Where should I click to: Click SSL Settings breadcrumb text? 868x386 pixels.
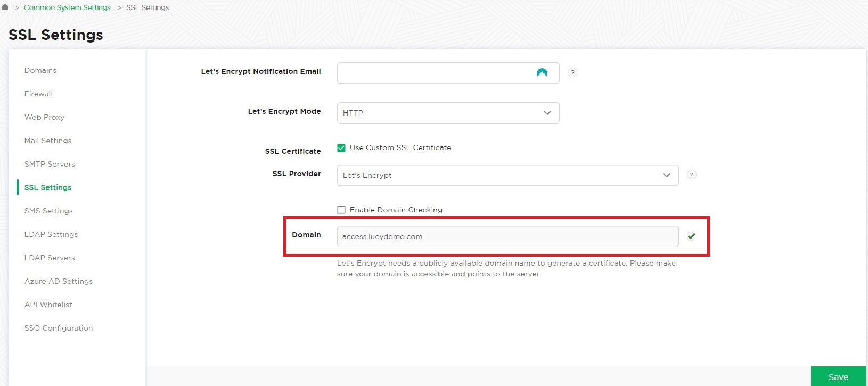pos(148,7)
